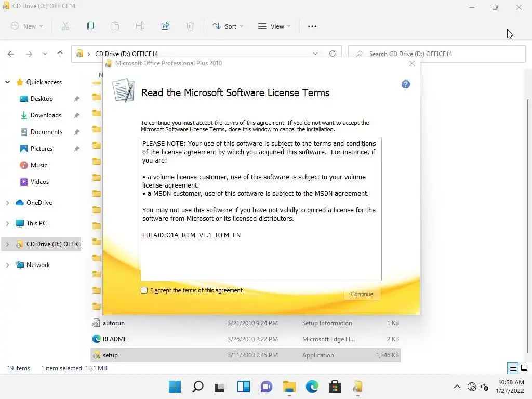Open the address bar history dropdown
The image size is (532, 399).
(x=315, y=54)
